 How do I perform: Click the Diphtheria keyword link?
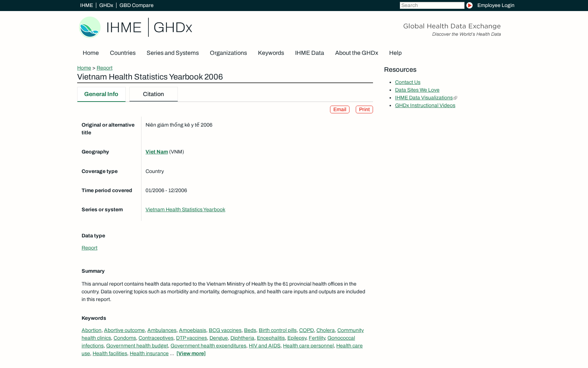242,338
